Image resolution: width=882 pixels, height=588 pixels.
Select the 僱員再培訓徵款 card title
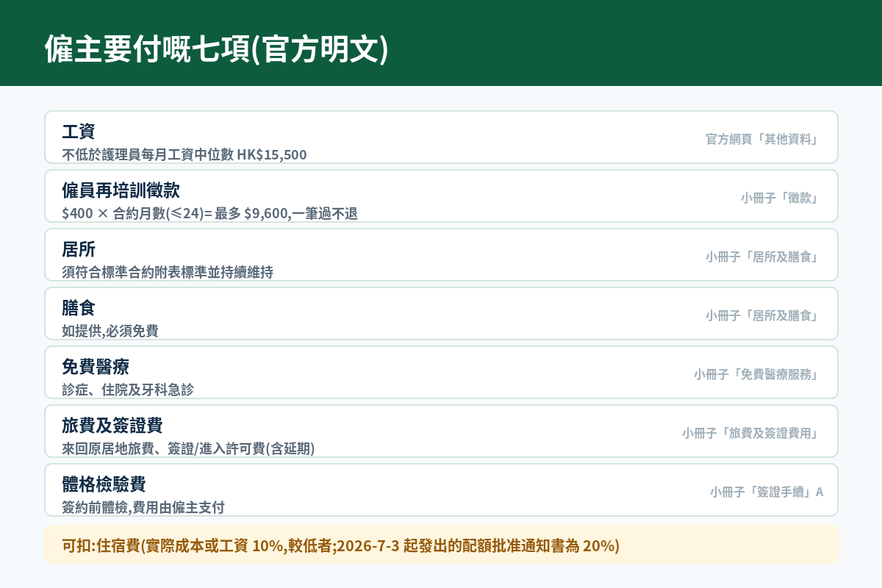(x=121, y=190)
